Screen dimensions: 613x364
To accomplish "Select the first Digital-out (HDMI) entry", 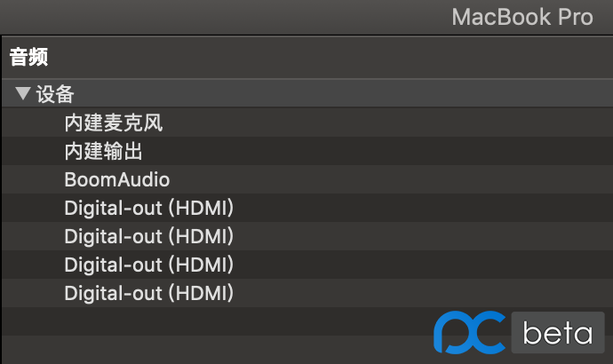I will [x=148, y=209].
